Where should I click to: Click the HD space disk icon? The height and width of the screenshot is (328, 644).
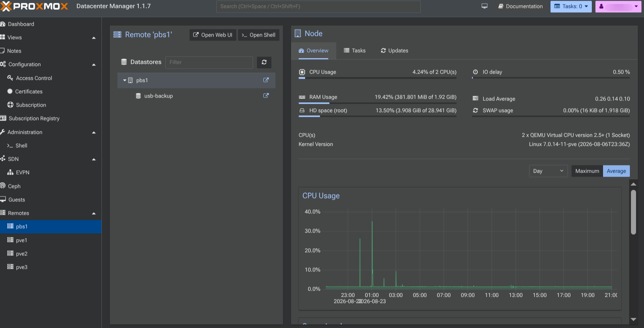pos(302,110)
